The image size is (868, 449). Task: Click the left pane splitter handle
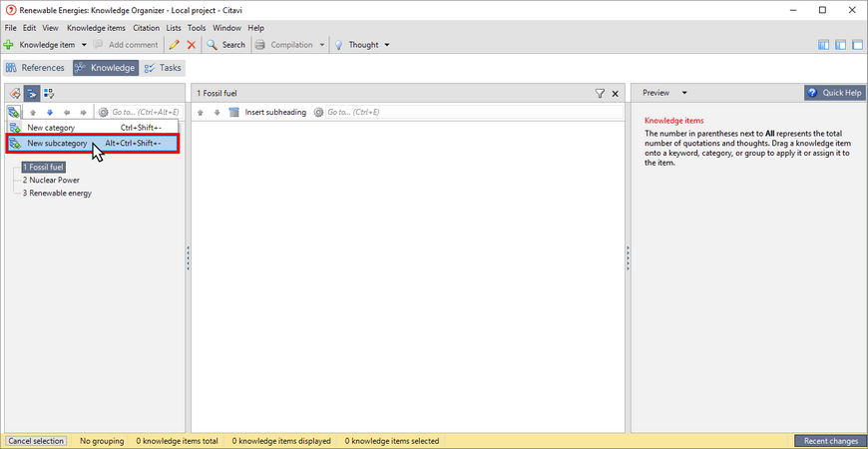click(189, 258)
